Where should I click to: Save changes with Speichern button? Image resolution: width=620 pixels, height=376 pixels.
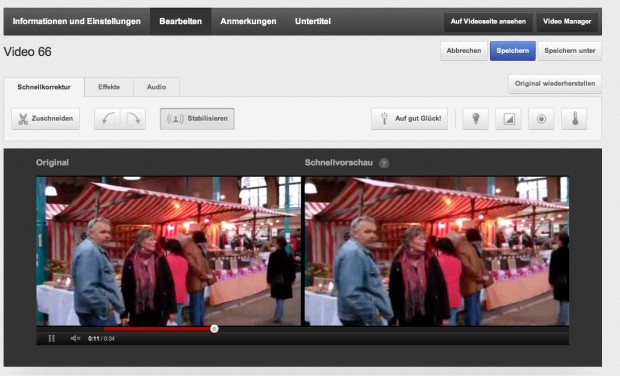(513, 51)
